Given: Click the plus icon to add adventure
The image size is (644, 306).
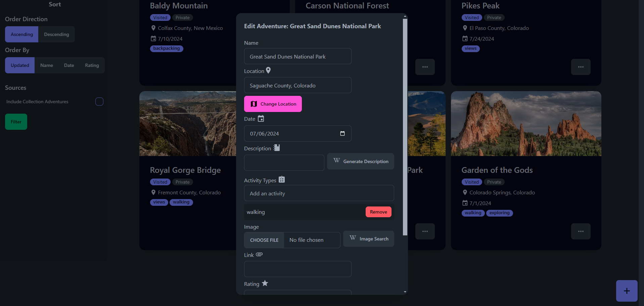Looking at the screenshot, I should [x=626, y=291].
